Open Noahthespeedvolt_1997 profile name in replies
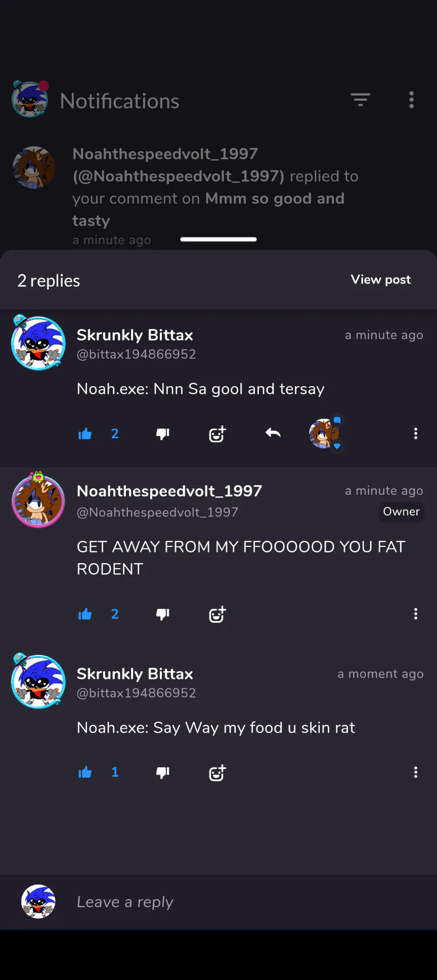437x980 pixels. pyautogui.click(x=169, y=491)
